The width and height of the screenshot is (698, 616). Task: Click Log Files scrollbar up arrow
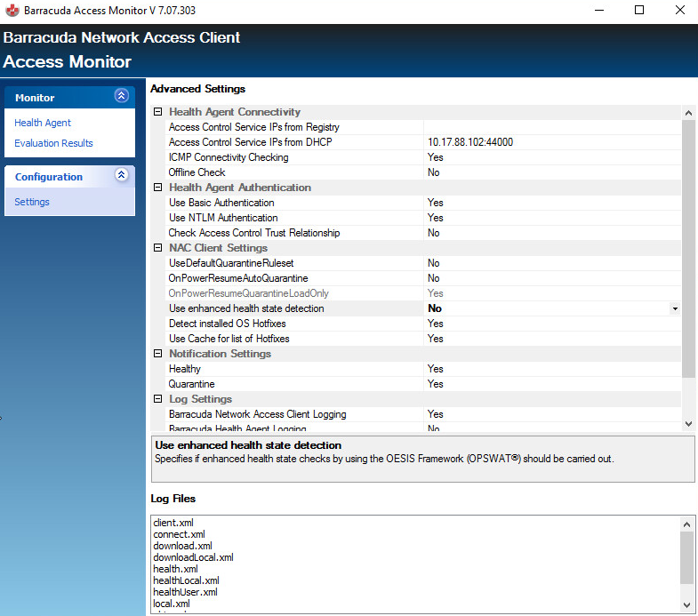[x=686, y=524]
